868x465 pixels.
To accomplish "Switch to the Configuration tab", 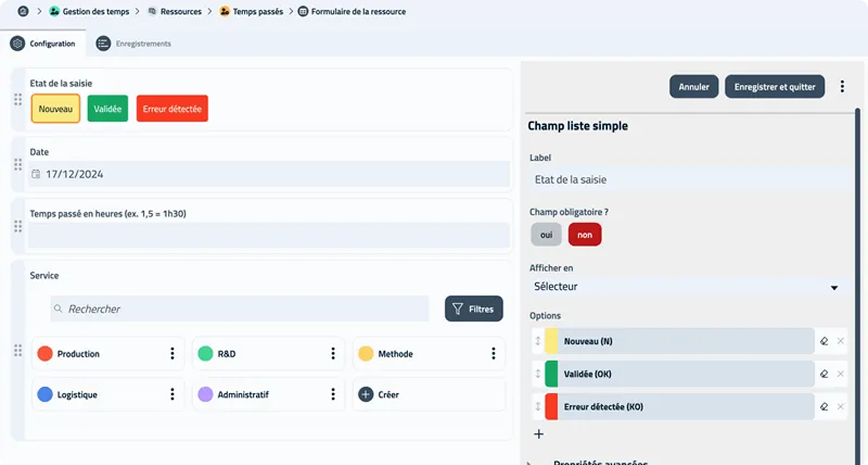I will click(x=43, y=43).
